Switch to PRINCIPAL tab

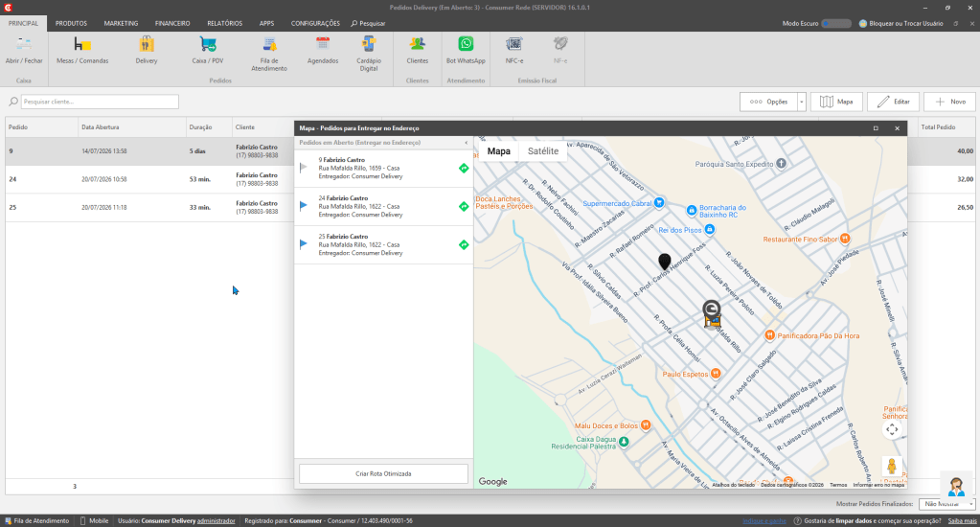[x=23, y=23]
